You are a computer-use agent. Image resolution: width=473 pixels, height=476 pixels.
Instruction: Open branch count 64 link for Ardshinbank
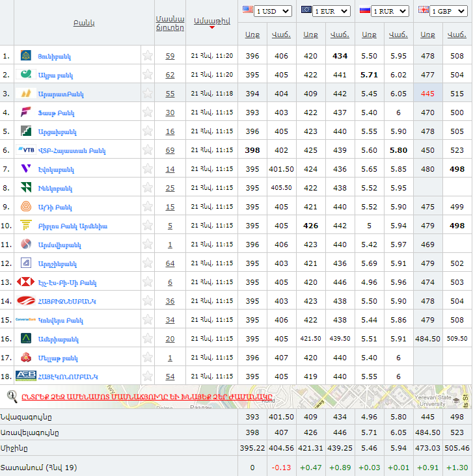[x=170, y=263]
